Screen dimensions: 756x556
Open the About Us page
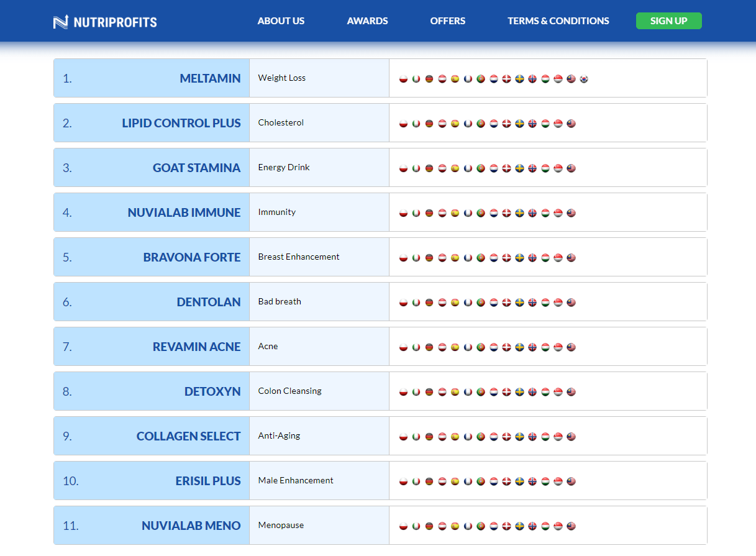click(x=281, y=21)
